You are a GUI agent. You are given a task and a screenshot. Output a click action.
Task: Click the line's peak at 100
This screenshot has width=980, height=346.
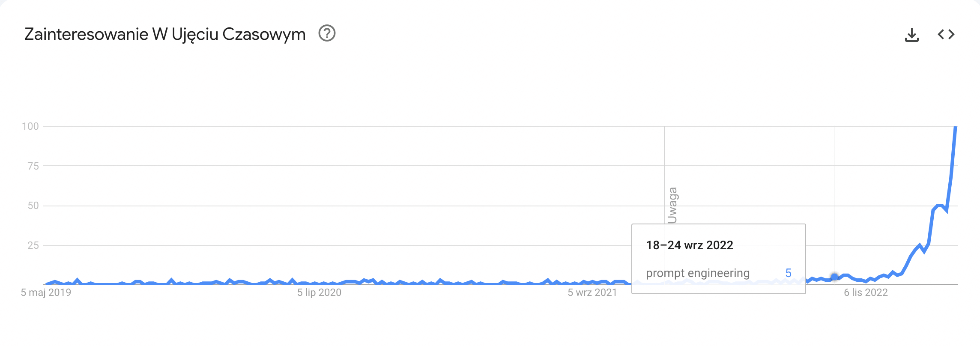956,127
